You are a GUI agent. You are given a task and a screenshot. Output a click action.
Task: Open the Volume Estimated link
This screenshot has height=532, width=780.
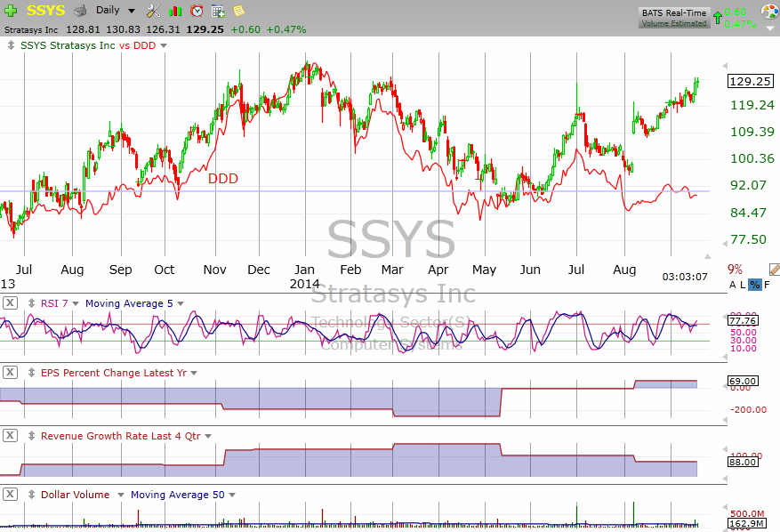[x=674, y=23]
